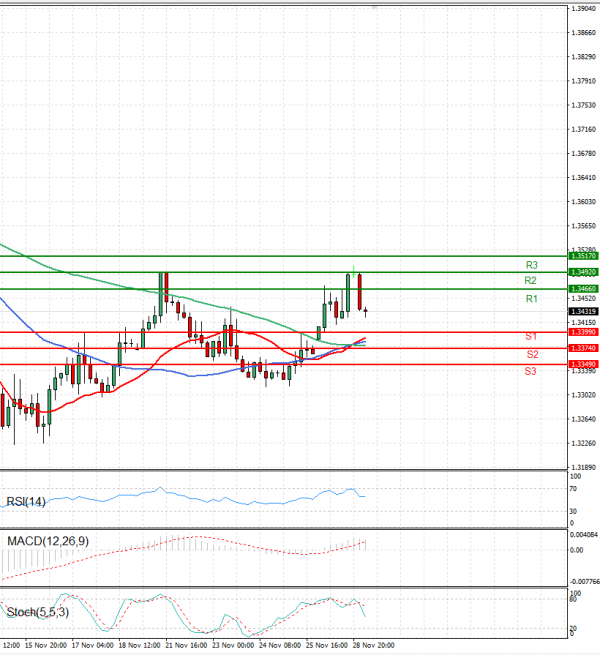
Task: Select the 1.34920 price tag
Action: pos(584,272)
